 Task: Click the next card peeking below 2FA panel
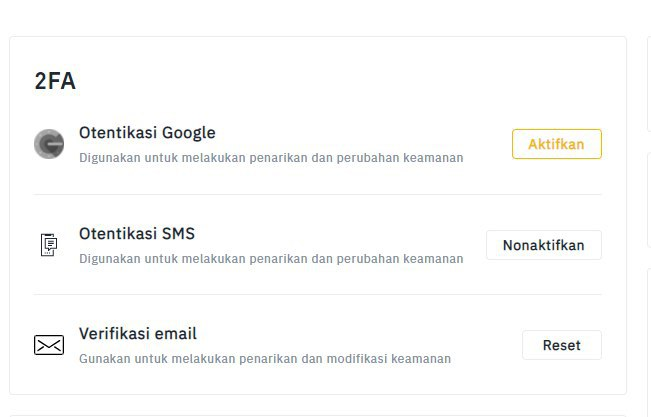tap(318, 415)
